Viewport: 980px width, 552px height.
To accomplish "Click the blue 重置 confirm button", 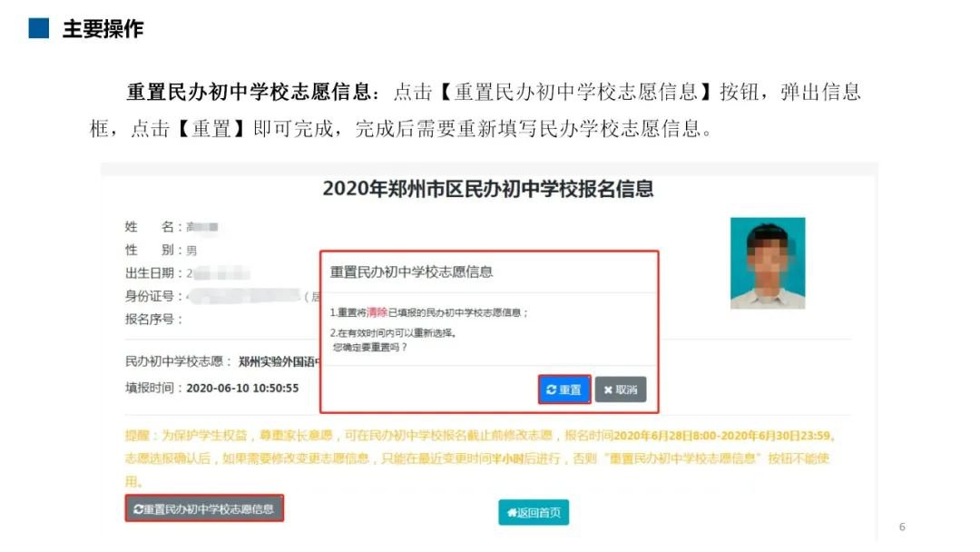I will tap(564, 389).
